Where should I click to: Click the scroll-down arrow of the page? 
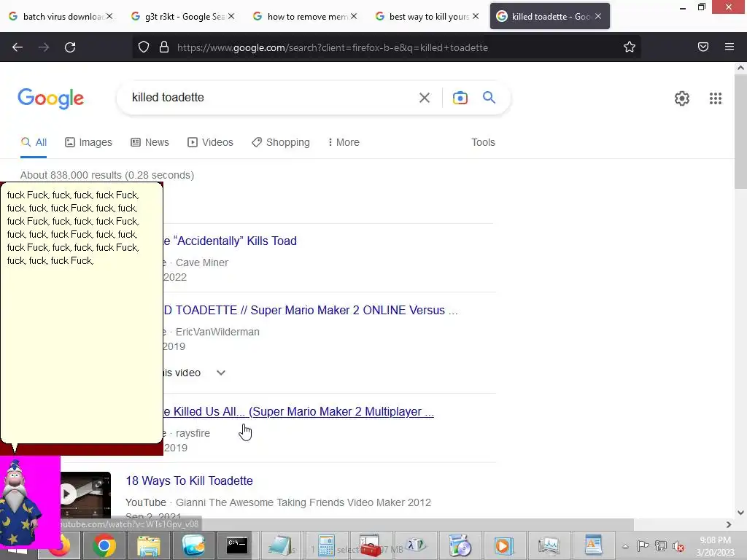[740, 513]
